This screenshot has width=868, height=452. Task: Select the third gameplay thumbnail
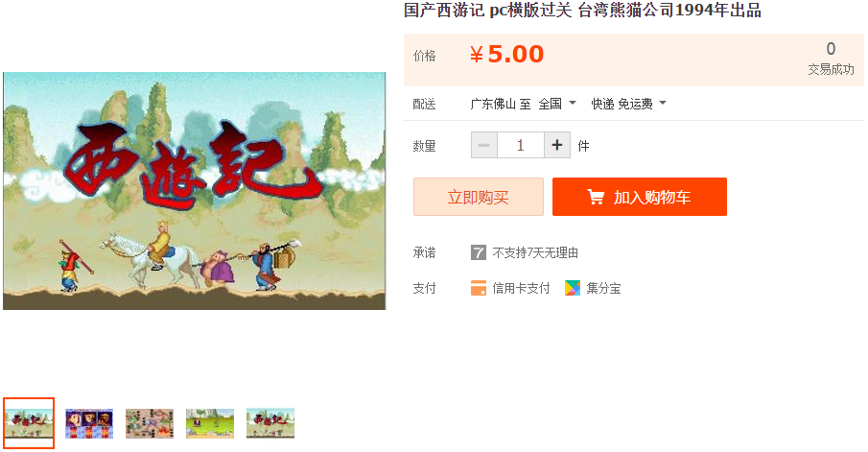click(x=150, y=423)
